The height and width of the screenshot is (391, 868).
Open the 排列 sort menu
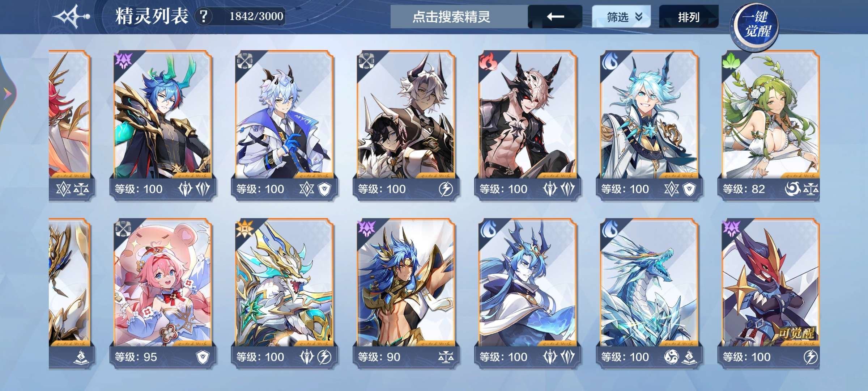click(689, 17)
